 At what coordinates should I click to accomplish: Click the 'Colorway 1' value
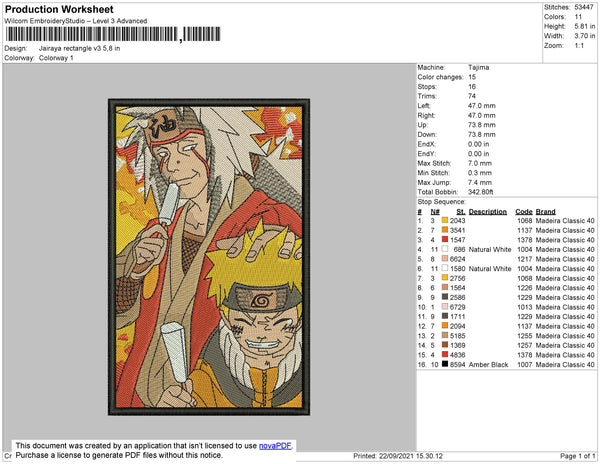pos(56,58)
